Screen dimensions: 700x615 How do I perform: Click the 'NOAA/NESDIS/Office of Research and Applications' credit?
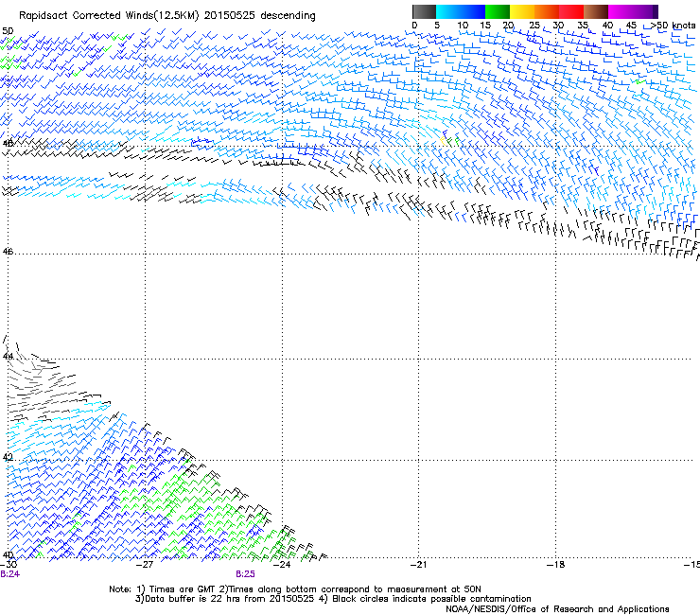pyautogui.click(x=557, y=609)
